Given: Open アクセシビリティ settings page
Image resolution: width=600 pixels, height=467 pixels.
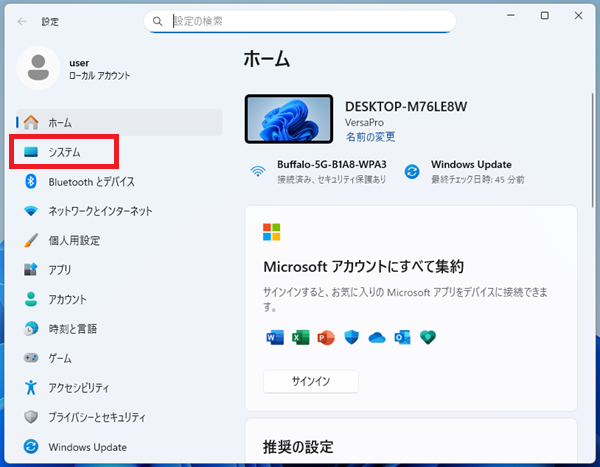Looking at the screenshot, I should (78, 387).
